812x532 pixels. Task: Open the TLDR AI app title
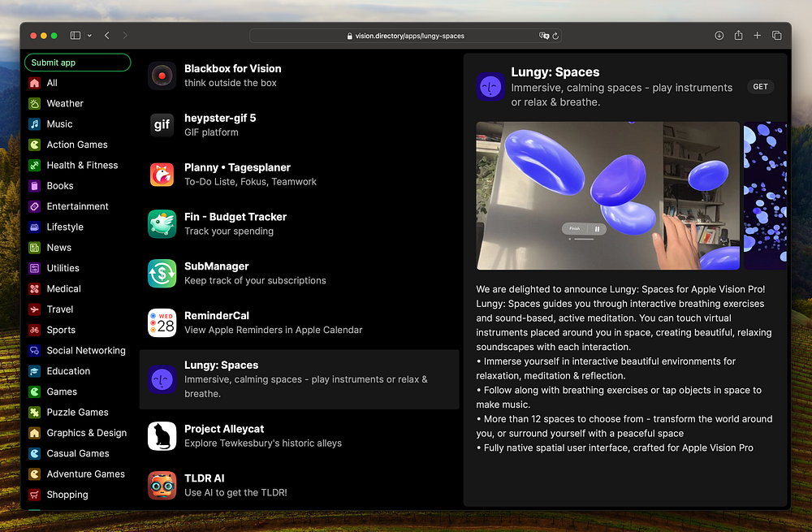pos(204,478)
